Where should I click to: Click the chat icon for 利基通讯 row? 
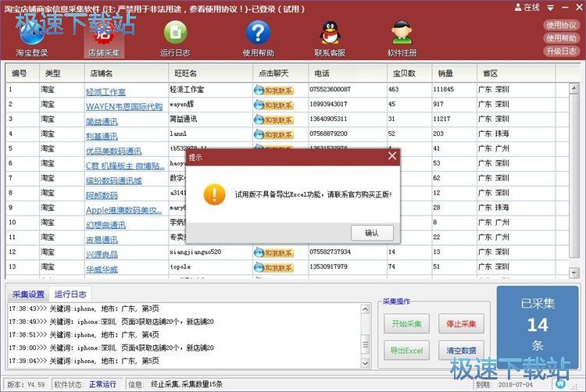[273, 134]
